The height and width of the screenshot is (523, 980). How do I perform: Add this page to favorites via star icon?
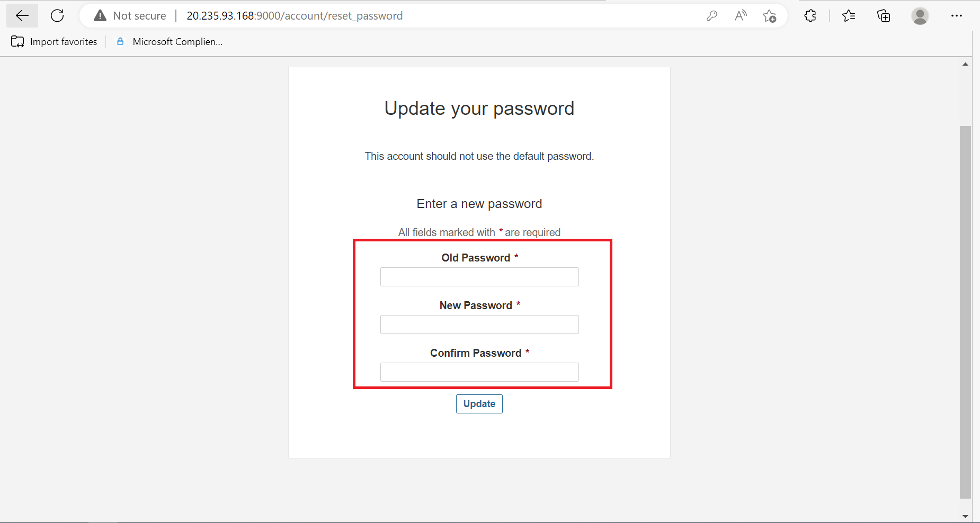tap(770, 15)
